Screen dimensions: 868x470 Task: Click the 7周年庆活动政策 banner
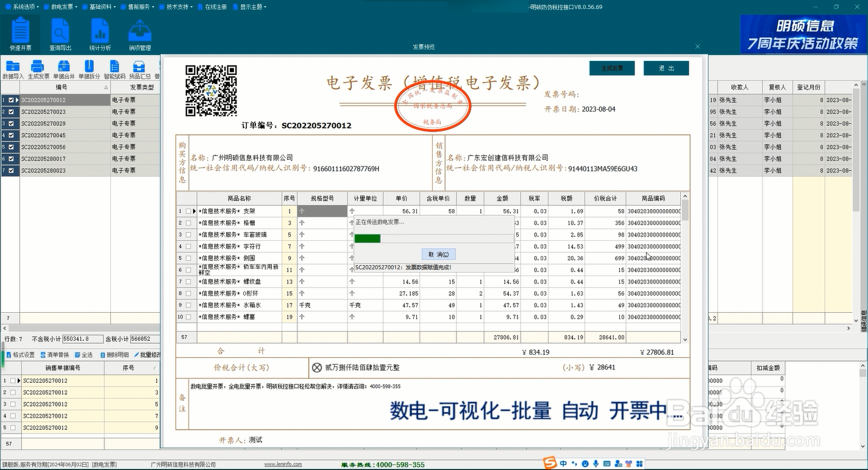(803, 35)
